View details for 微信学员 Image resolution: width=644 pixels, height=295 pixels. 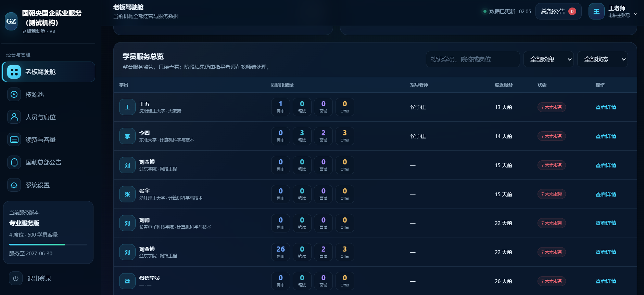[x=606, y=281]
